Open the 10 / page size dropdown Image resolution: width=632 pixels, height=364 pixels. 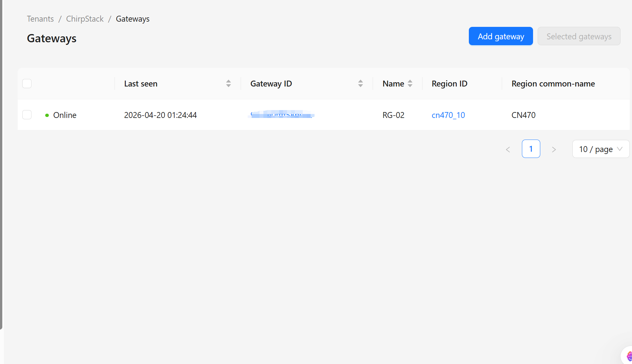click(601, 149)
